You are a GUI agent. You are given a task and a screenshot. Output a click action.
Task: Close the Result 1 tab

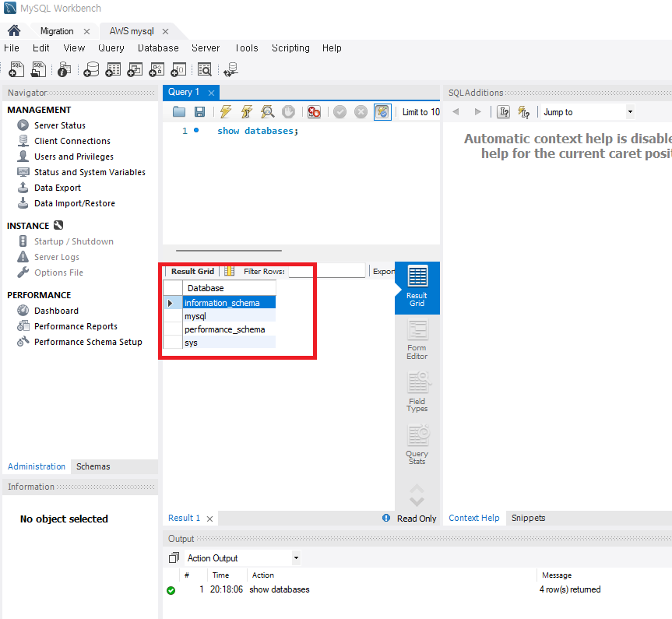[x=209, y=519]
